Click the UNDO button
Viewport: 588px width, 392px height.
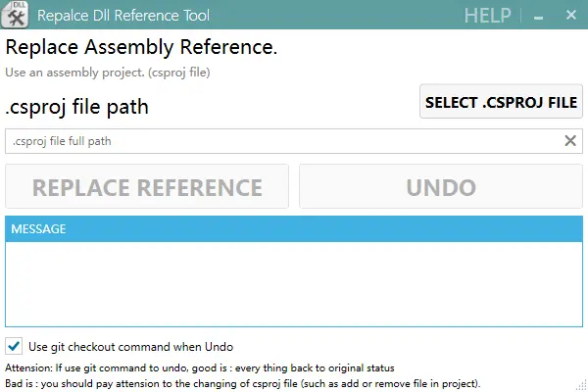click(x=441, y=186)
